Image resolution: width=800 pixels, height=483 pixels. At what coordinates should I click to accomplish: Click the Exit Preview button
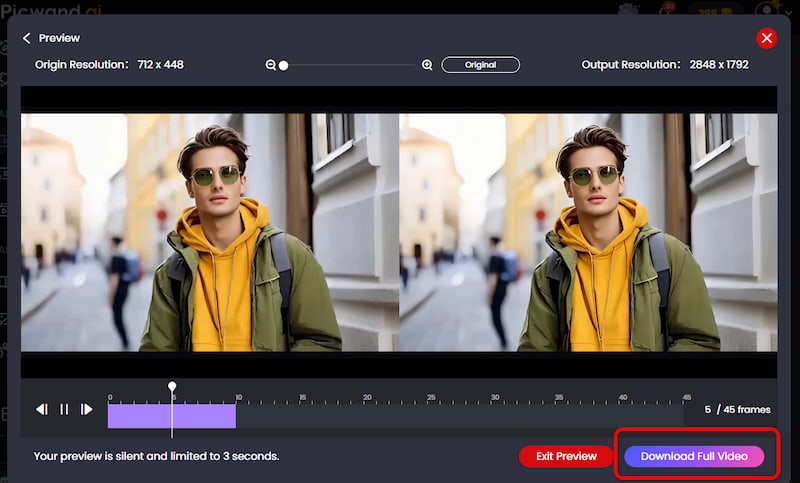click(x=566, y=456)
